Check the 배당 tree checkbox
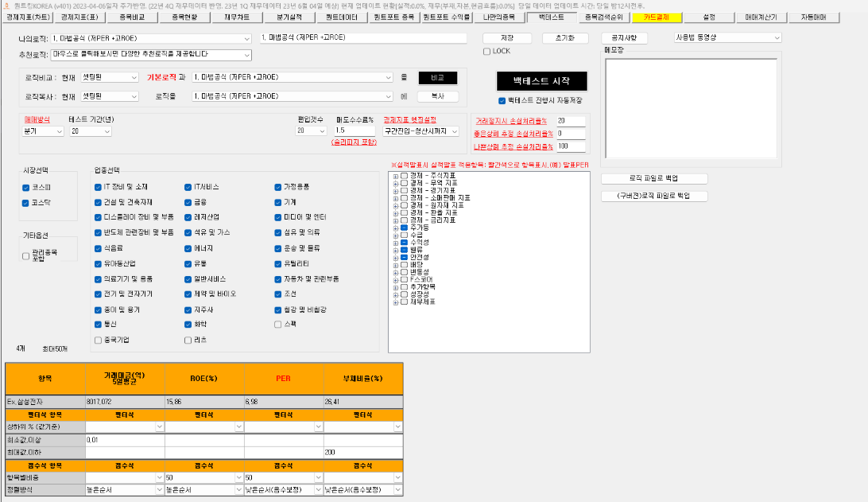 pos(404,265)
